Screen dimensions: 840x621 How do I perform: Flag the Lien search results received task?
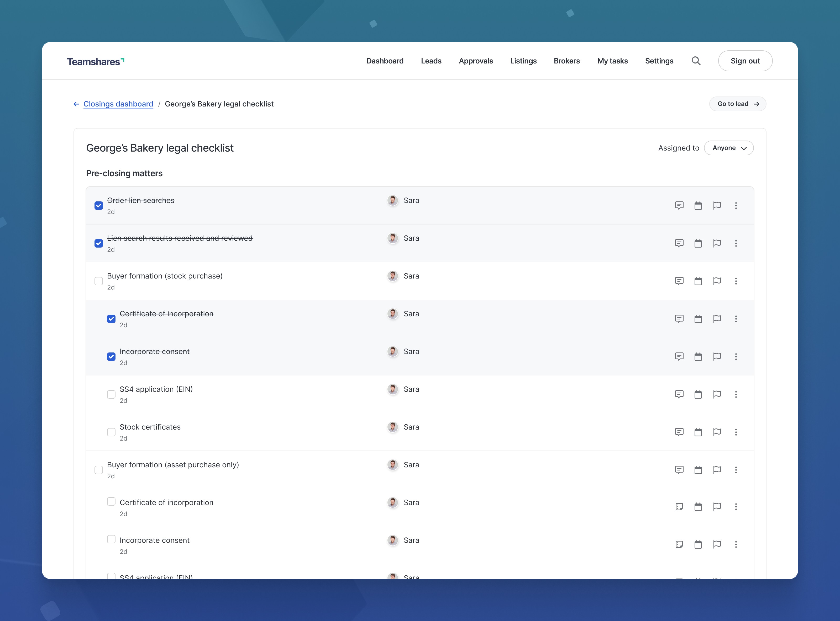click(717, 243)
